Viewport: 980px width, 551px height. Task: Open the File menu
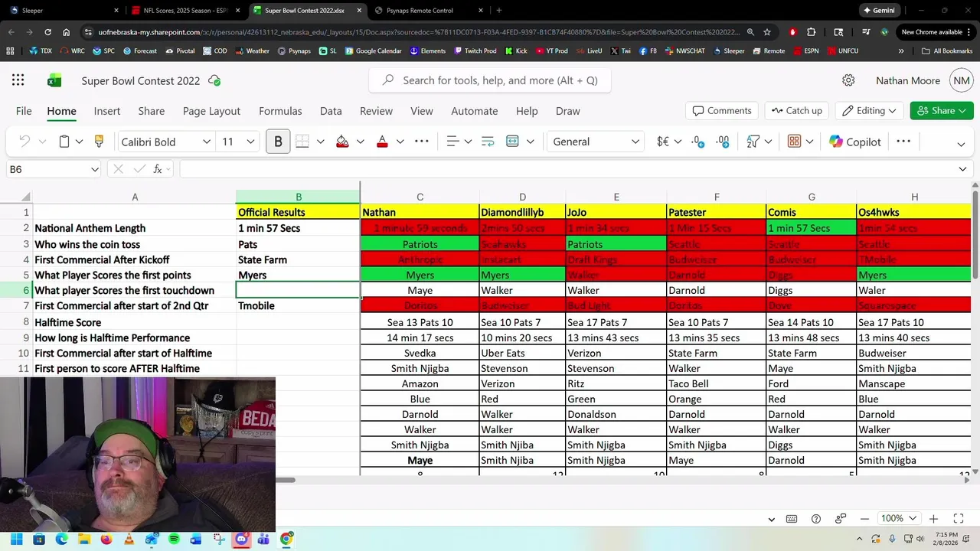(24, 111)
